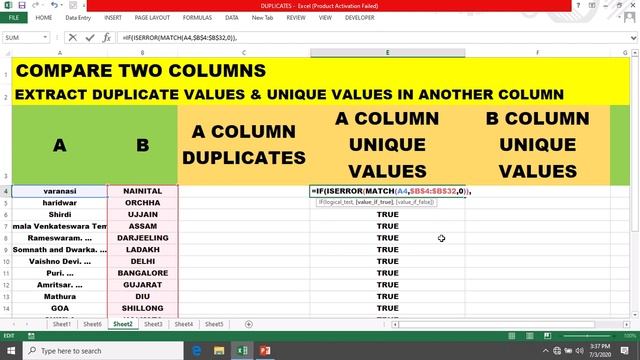Click the user account picture icon
The image size is (640, 360).
(x=629, y=18)
